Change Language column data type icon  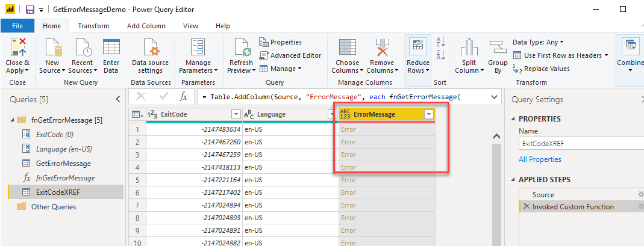[x=249, y=114]
